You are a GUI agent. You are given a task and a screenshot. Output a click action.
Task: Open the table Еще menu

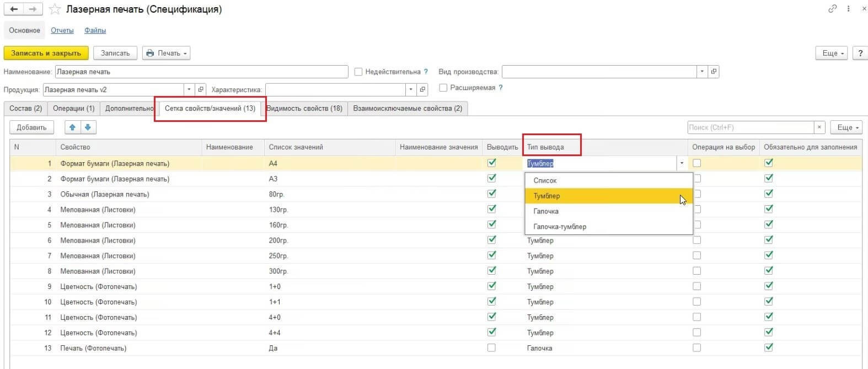click(x=846, y=127)
